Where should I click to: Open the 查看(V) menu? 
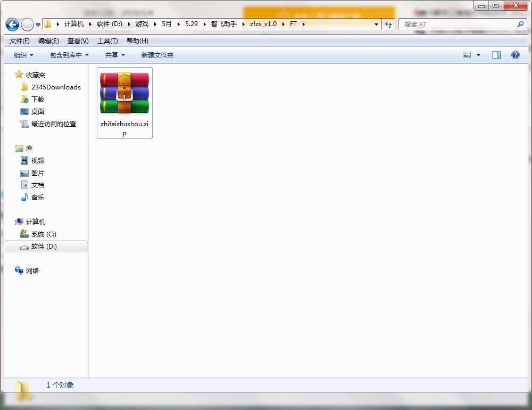click(78, 41)
